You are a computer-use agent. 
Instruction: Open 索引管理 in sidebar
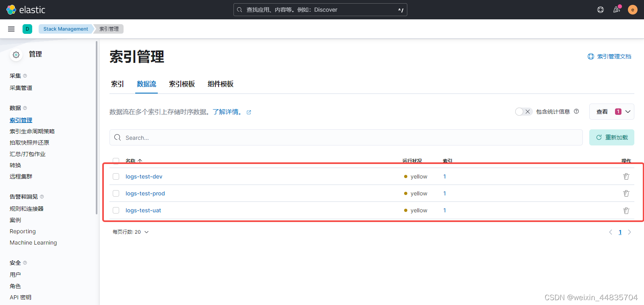21,120
